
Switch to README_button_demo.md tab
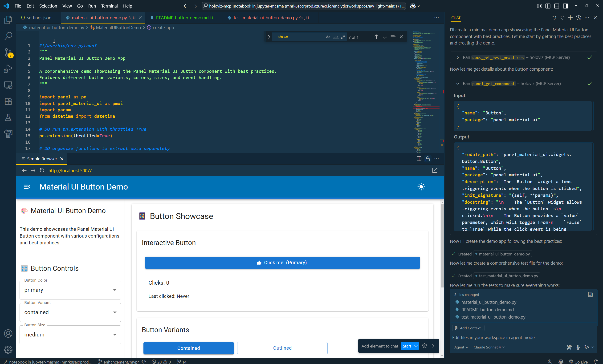(x=182, y=18)
